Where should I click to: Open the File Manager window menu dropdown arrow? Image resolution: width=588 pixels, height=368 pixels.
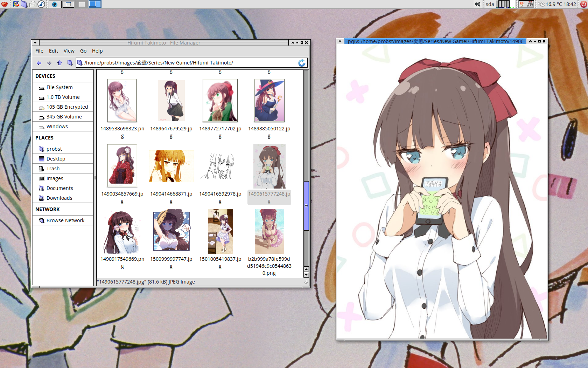click(35, 42)
